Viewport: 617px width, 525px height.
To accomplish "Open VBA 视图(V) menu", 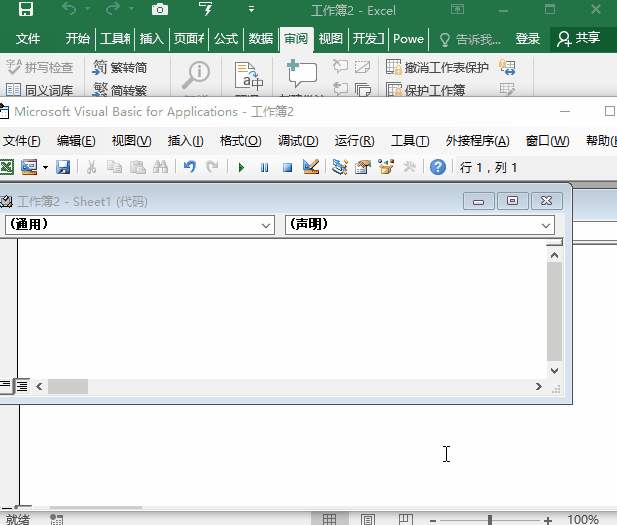I will 131,141.
